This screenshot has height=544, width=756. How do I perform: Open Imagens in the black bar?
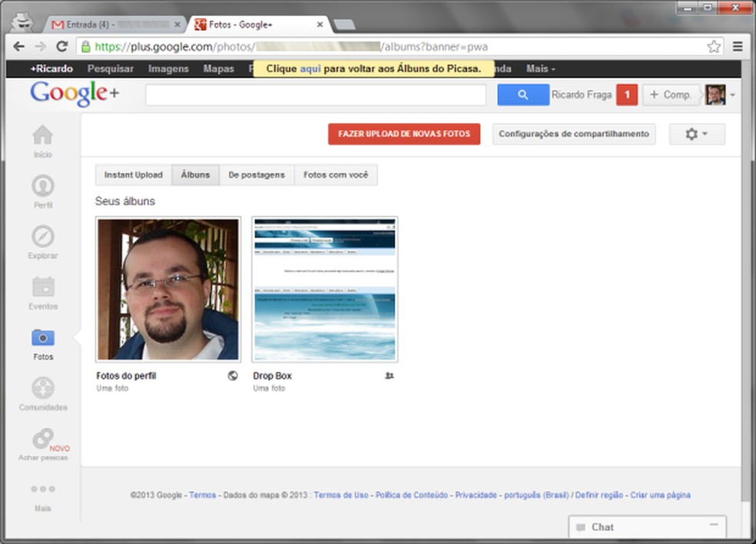[168, 69]
